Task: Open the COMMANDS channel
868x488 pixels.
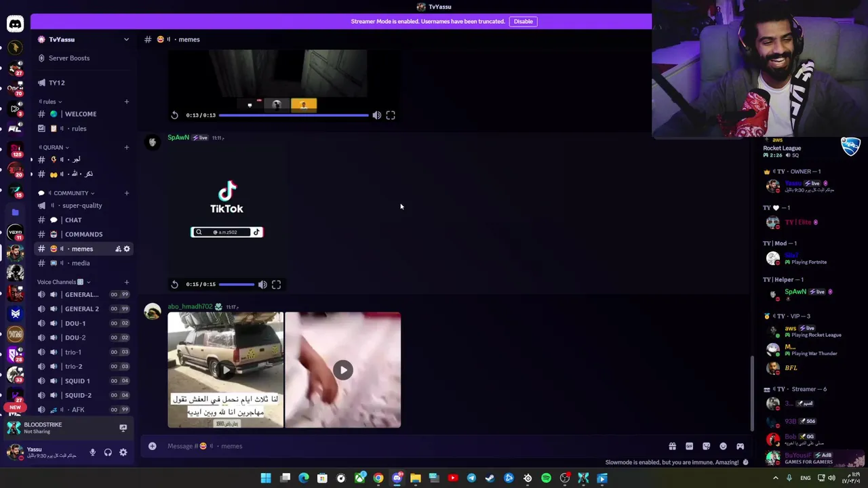Action: click(83, 234)
